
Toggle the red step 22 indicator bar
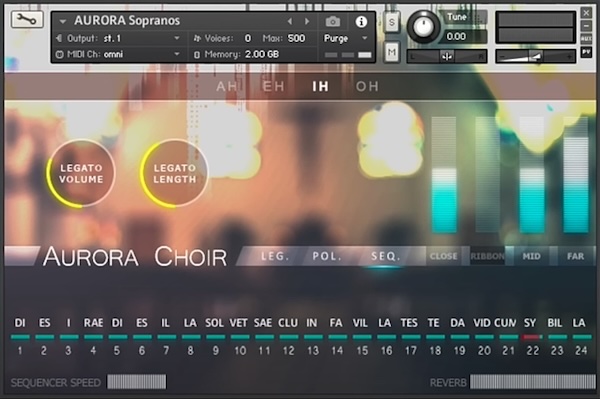[x=532, y=337]
